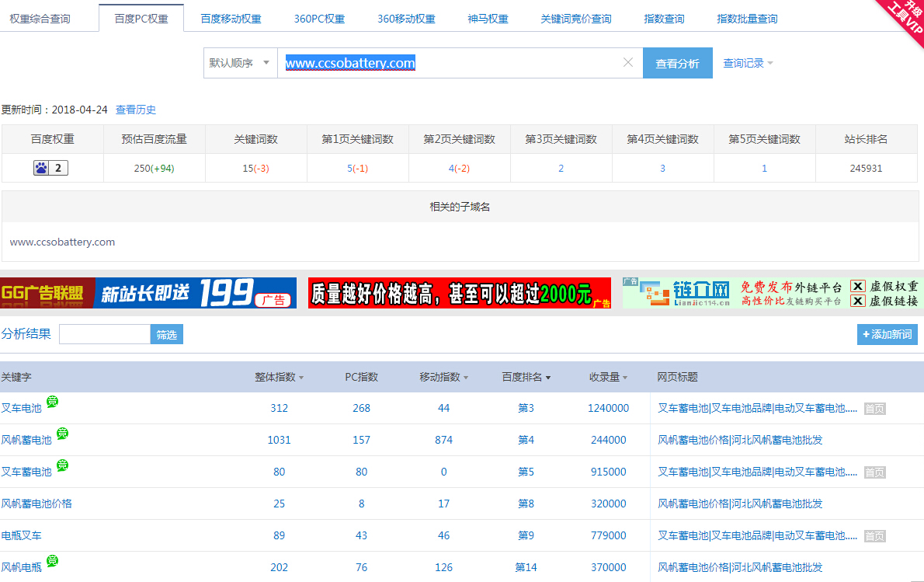
Task: Click green badge icon next to 风帆电瓶
Action: tap(52, 561)
